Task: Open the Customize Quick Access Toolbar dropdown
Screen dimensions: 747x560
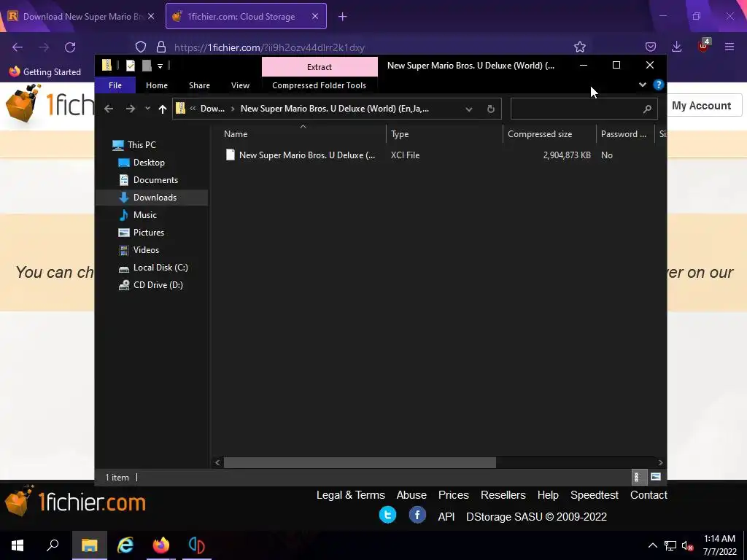Action: point(160,66)
